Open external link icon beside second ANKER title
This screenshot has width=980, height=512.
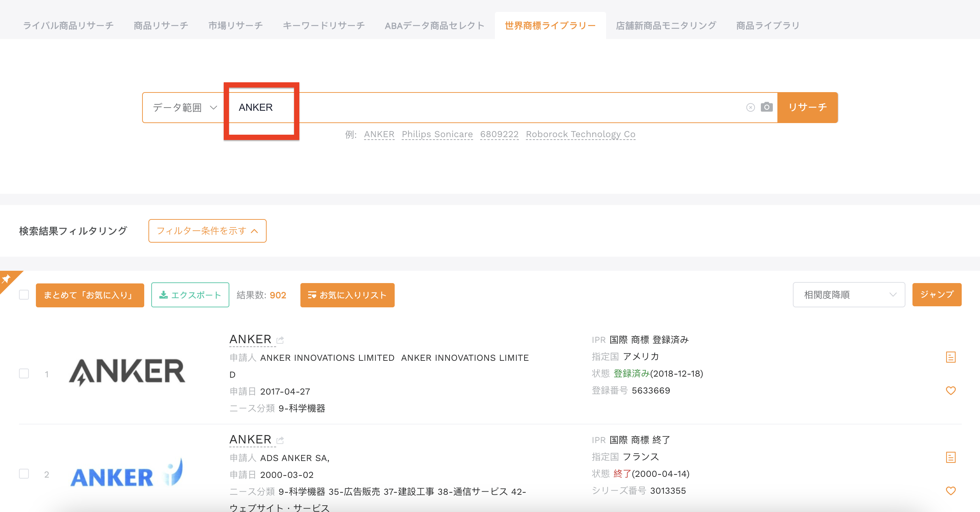280,441
